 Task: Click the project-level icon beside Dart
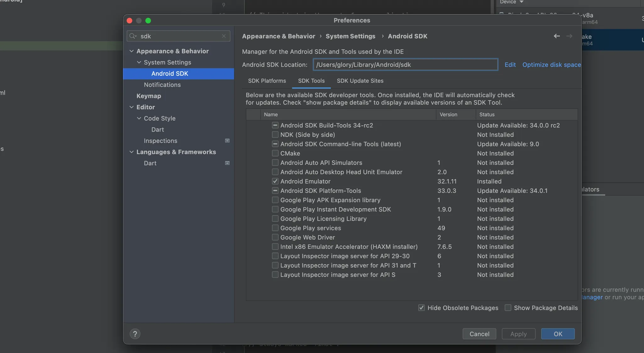tap(227, 163)
